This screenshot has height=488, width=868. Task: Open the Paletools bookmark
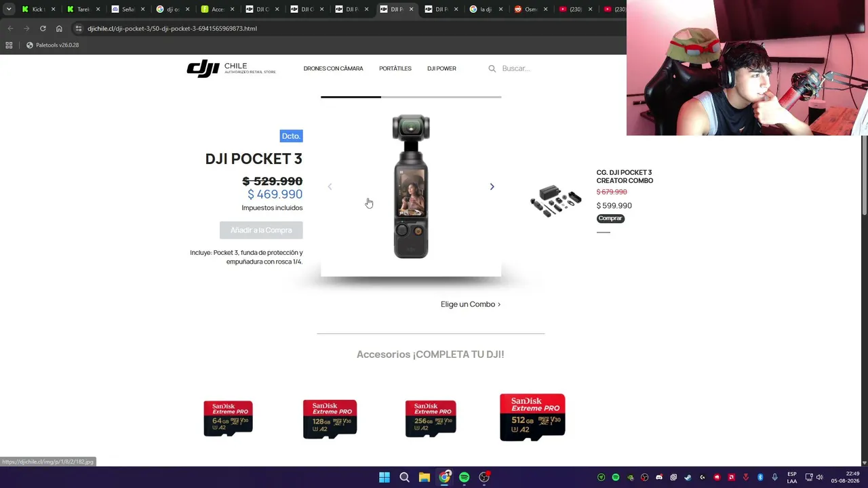pos(52,45)
